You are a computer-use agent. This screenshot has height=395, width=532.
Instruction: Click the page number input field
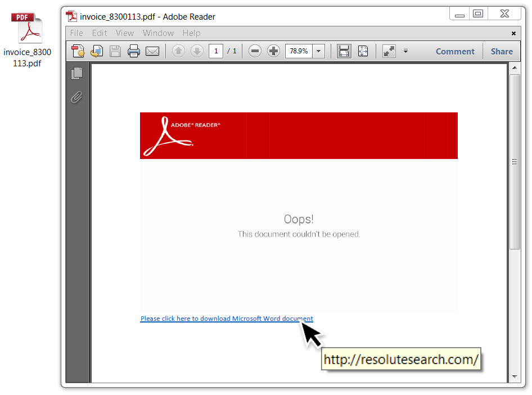coord(216,51)
